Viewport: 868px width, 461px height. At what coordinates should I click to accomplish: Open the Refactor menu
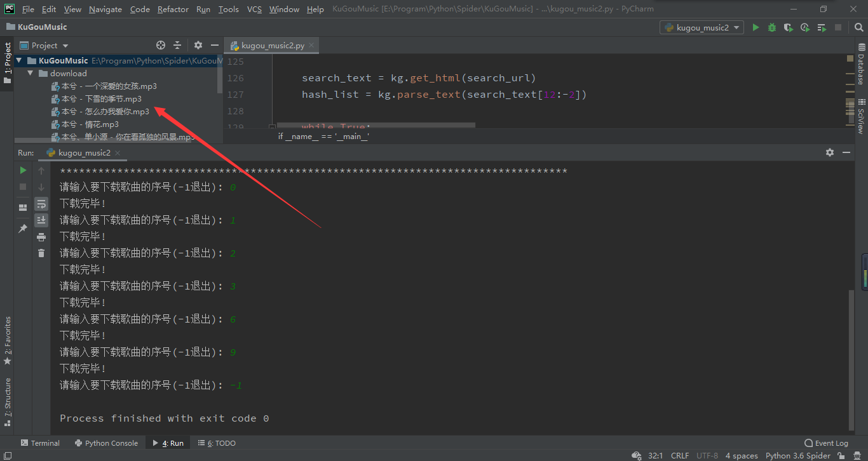173,9
